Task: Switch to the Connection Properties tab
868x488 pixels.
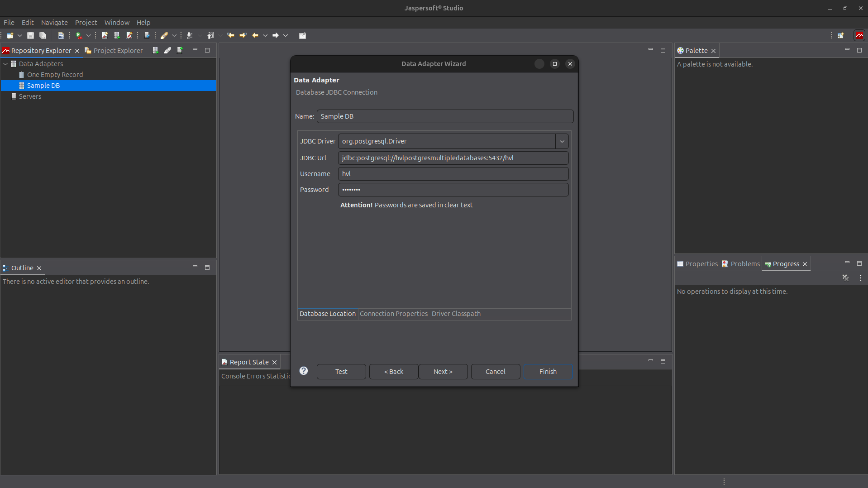Action: pyautogui.click(x=394, y=314)
